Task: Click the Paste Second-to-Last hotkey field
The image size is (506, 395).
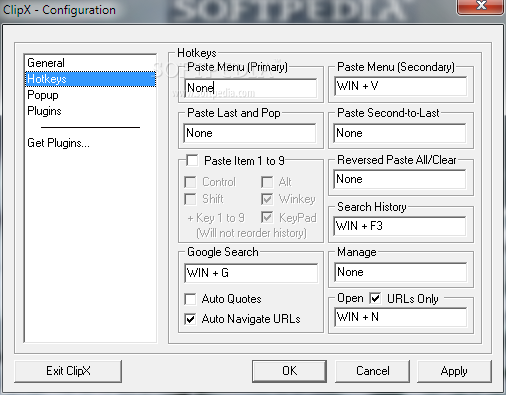Action: [x=400, y=133]
